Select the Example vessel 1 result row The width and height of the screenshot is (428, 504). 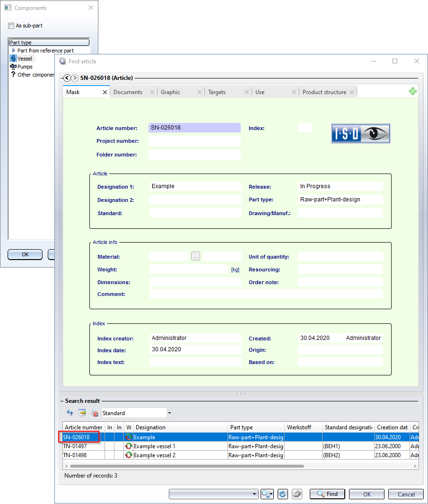coord(180,446)
